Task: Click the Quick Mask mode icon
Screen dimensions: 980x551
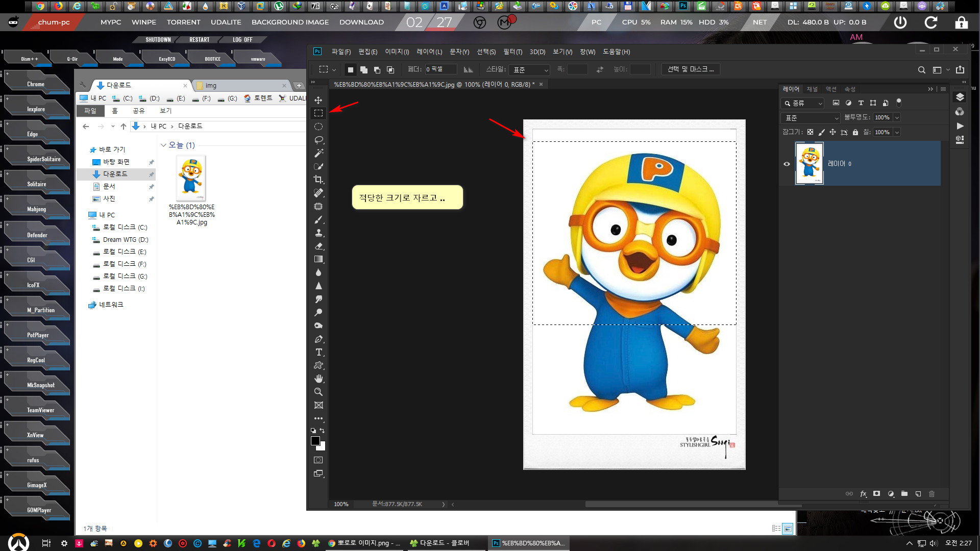Action: 318,460
